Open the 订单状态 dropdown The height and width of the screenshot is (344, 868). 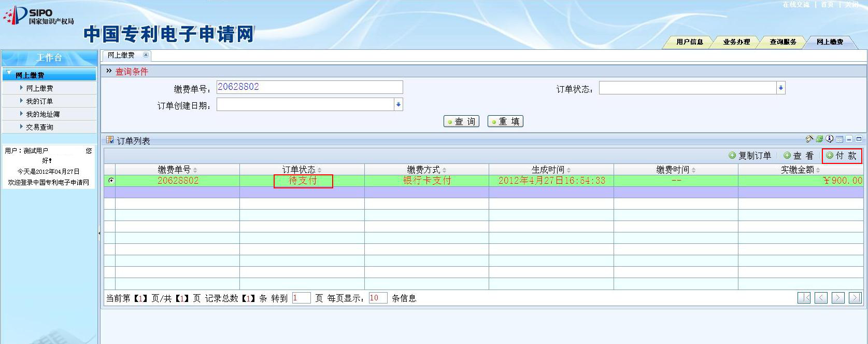tap(780, 88)
